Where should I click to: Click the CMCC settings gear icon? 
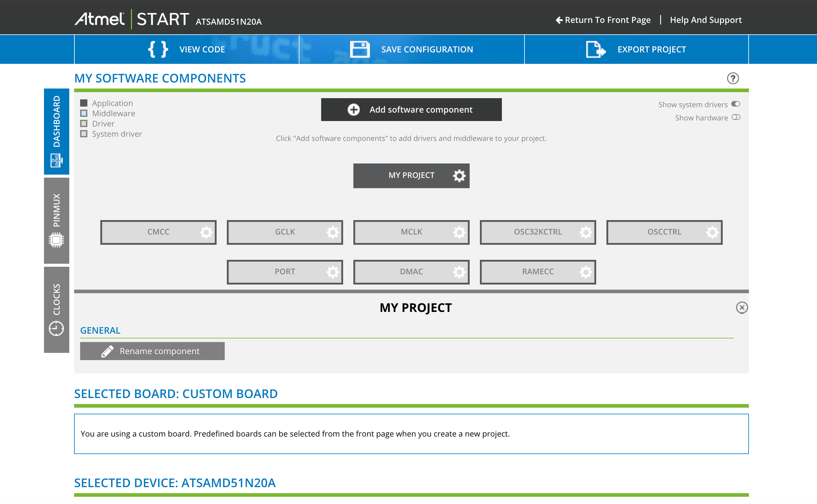coord(207,232)
